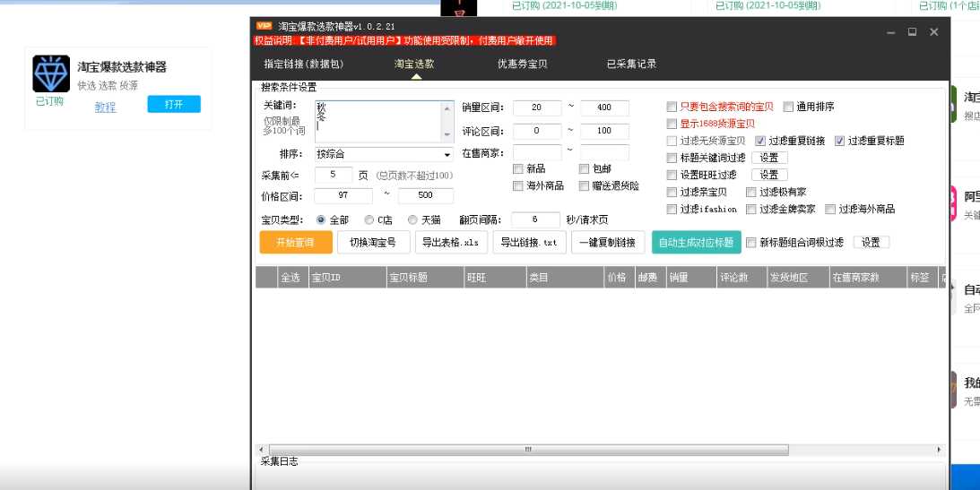Tick the 海外商品 checkbox
980x490 pixels.
517,185
